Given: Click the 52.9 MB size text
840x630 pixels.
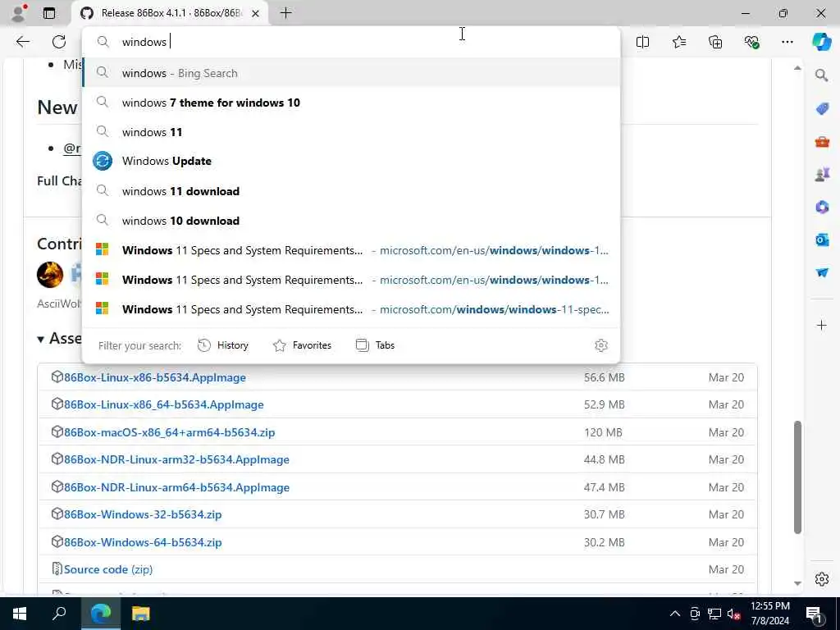Looking at the screenshot, I should pos(605,404).
